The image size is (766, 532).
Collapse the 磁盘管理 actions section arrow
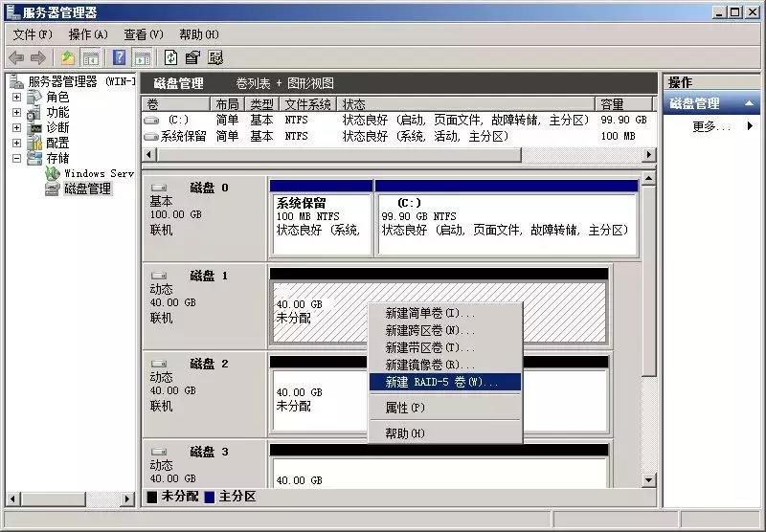tap(749, 103)
